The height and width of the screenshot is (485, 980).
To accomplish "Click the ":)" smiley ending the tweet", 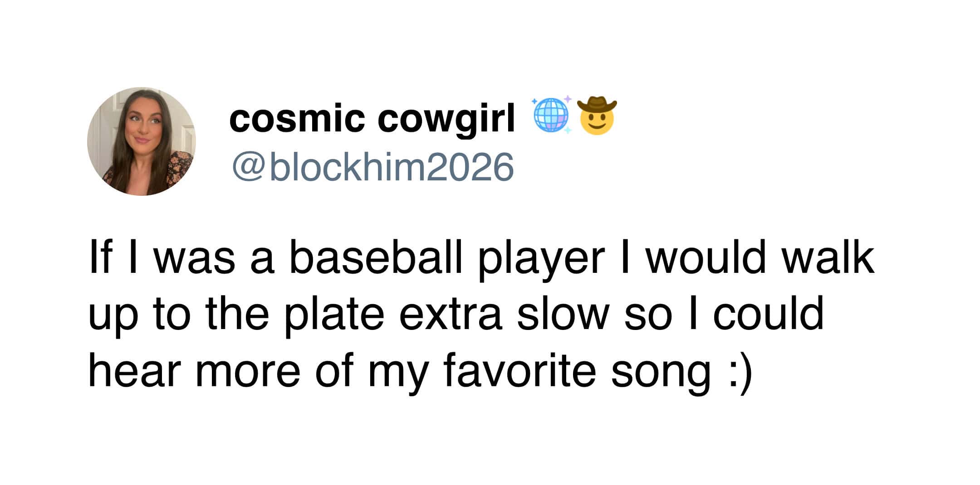I will pos(739,373).
